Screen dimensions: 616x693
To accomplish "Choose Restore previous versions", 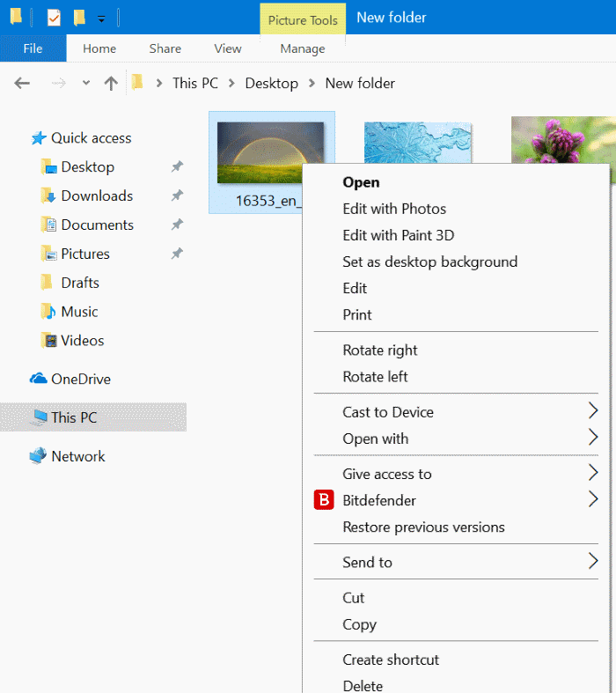I will click(x=423, y=527).
